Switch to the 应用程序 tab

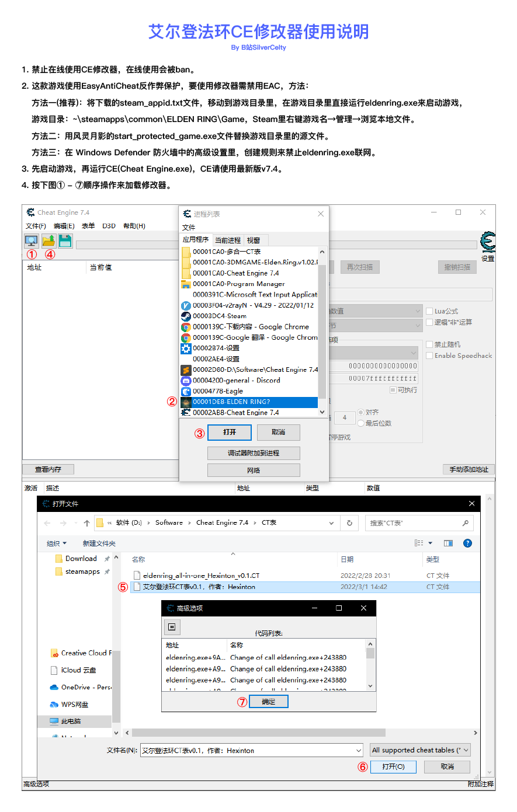196,239
